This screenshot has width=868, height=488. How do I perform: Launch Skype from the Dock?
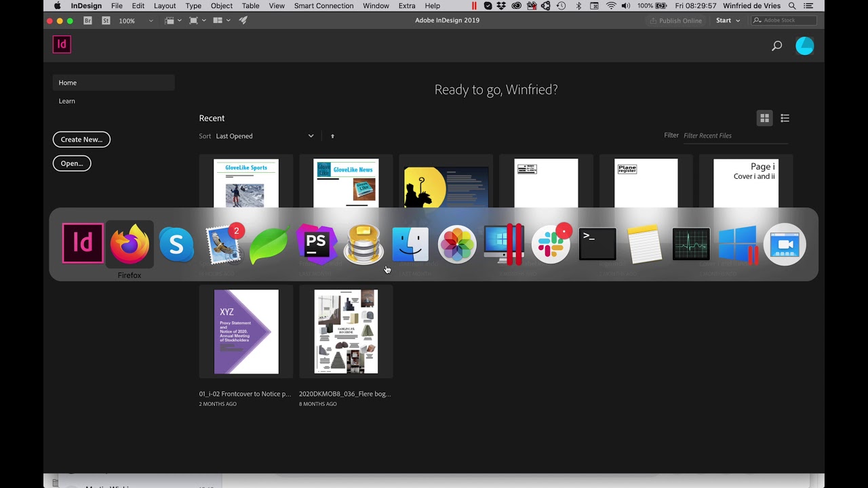click(176, 244)
